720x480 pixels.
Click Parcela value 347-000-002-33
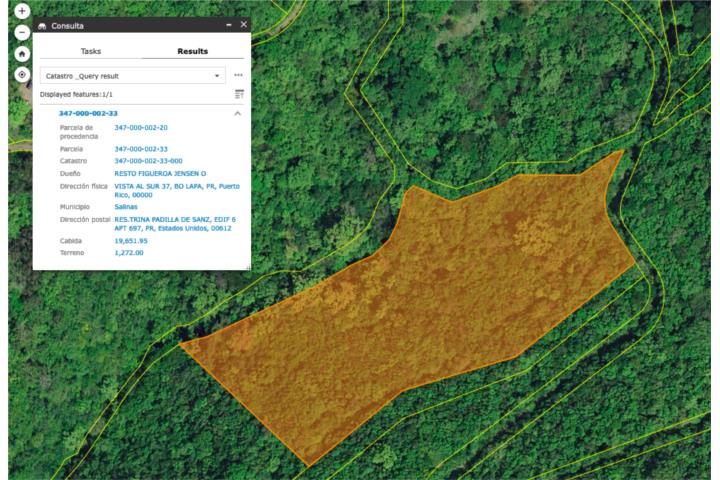coord(141,149)
